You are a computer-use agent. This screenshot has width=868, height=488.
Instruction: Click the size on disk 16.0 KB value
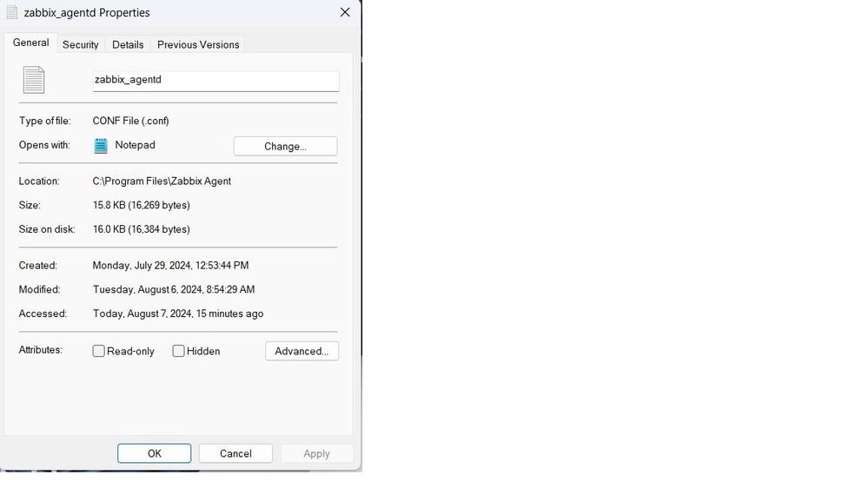[x=141, y=229]
